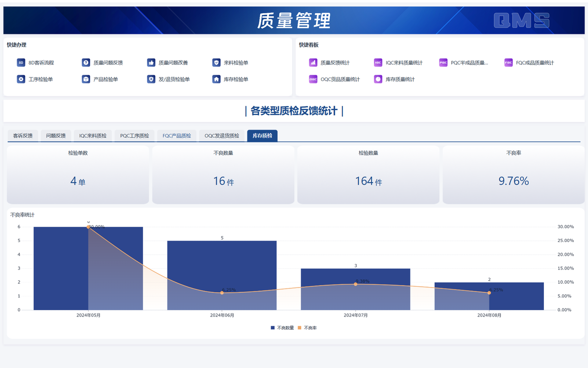Switch to the FQC产品质检 tab

click(x=177, y=136)
